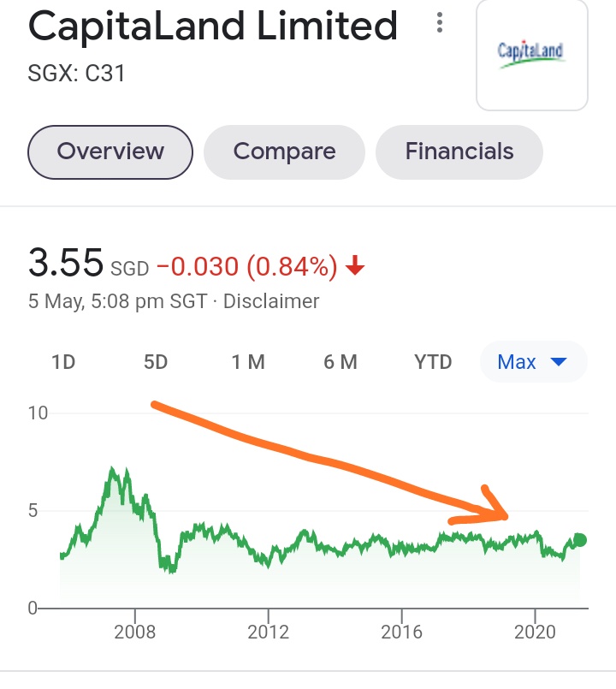Click the 2008 marker on the chart axis

click(x=135, y=632)
